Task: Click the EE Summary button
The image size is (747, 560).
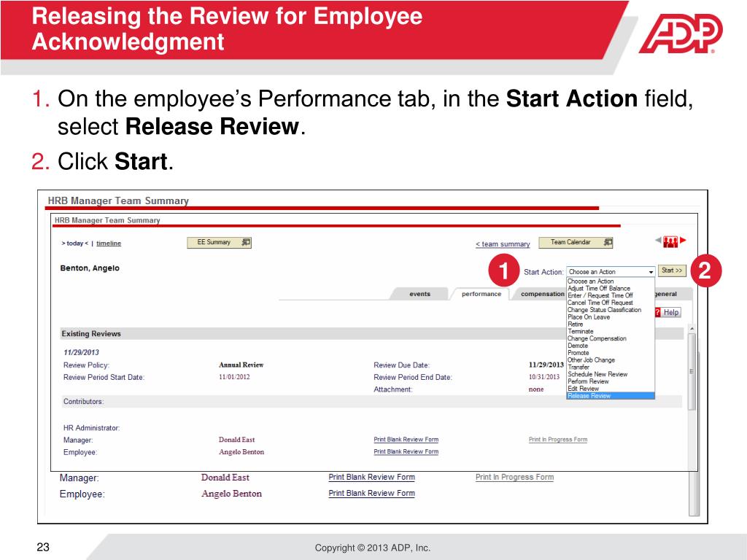Action: click(219, 242)
